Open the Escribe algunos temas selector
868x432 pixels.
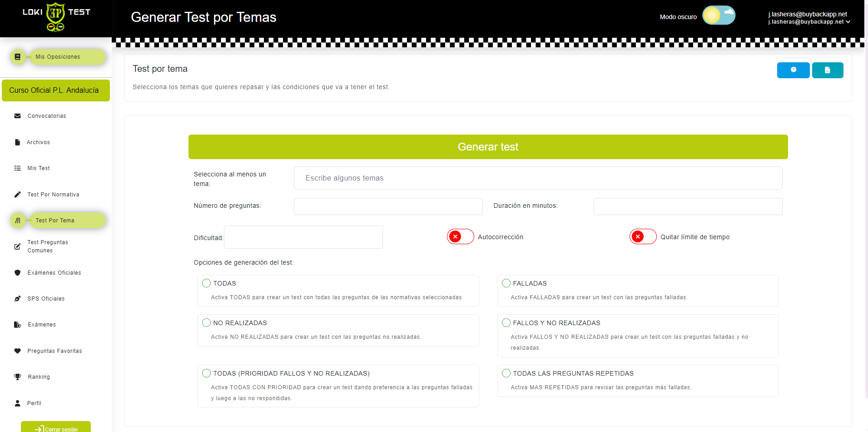pyautogui.click(x=538, y=178)
